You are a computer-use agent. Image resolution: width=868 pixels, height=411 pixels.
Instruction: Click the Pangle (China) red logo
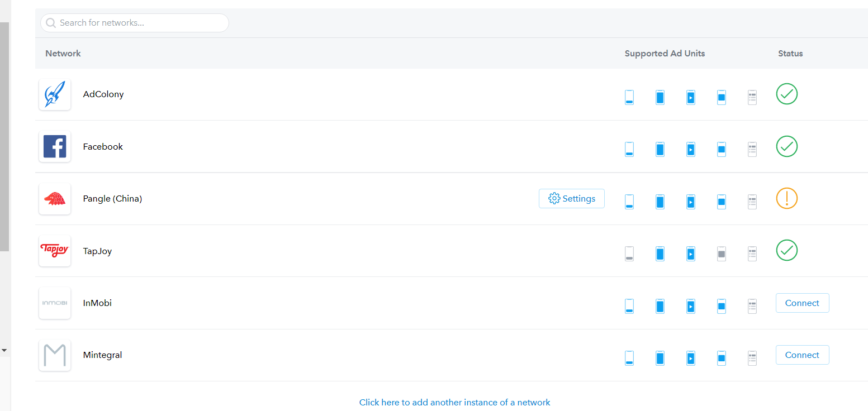[x=55, y=199]
